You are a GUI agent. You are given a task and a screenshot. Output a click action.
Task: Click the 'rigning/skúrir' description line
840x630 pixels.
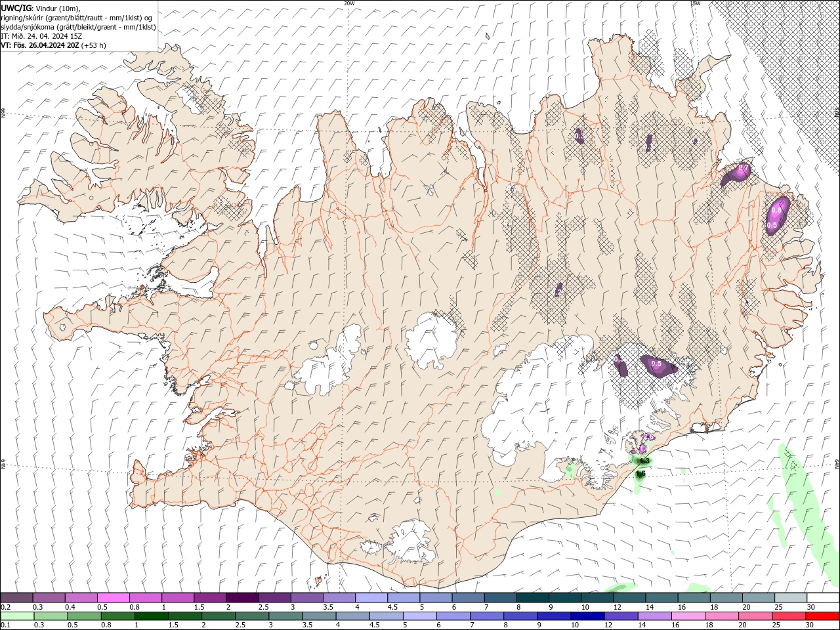pos(77,18)
